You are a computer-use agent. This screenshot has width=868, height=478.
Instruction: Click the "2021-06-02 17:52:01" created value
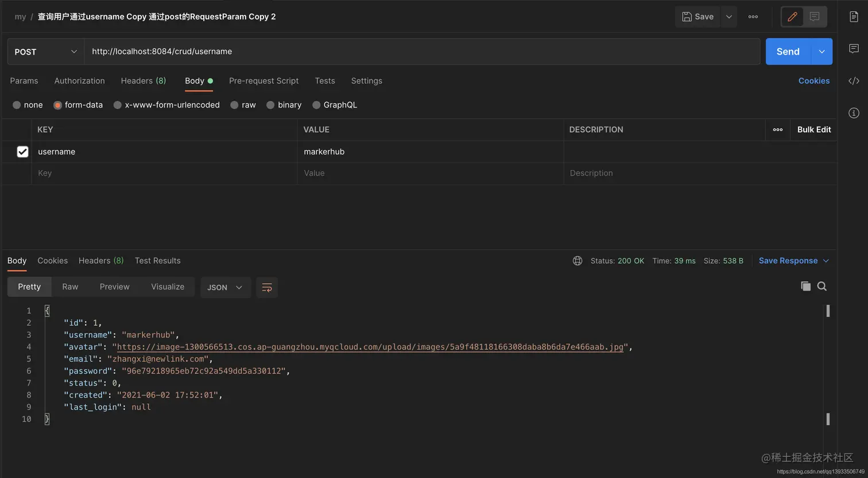(x=168, y=395)
